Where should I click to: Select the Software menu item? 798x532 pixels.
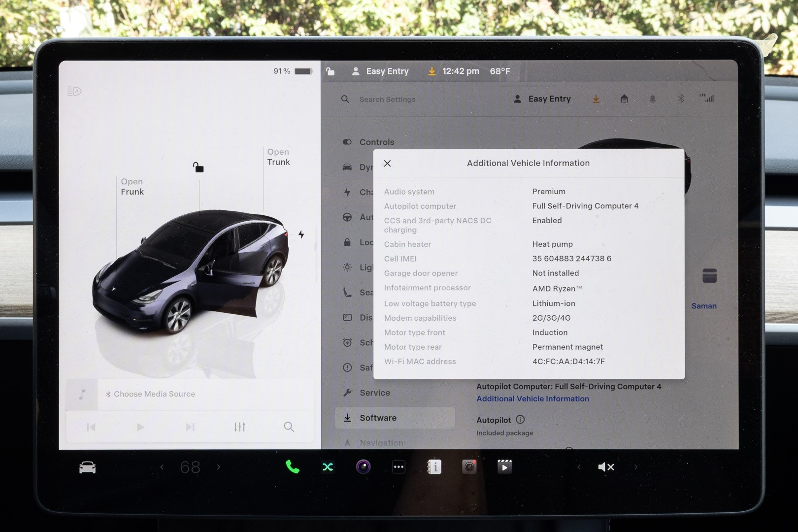click(x=378, y=418)
